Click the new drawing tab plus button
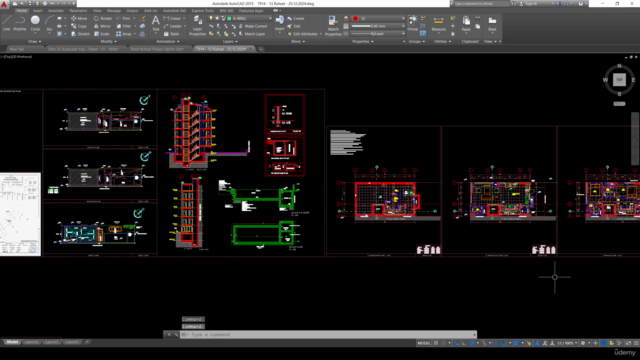The image size is (640, 360). coord(261,49)
